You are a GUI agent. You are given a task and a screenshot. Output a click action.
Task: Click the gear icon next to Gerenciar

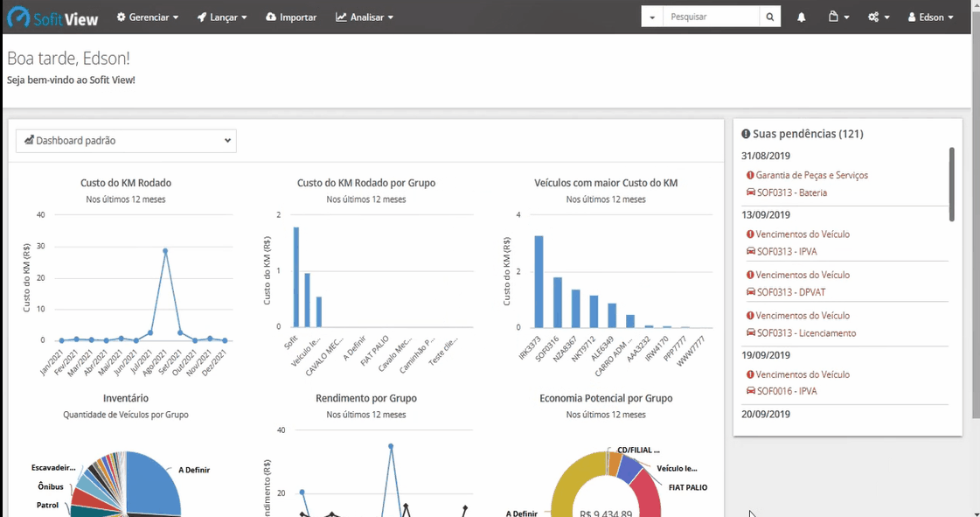tap(122, 17)
